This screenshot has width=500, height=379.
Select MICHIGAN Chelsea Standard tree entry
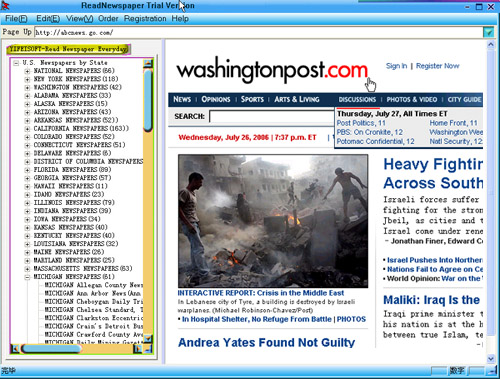tap(94, 310)
